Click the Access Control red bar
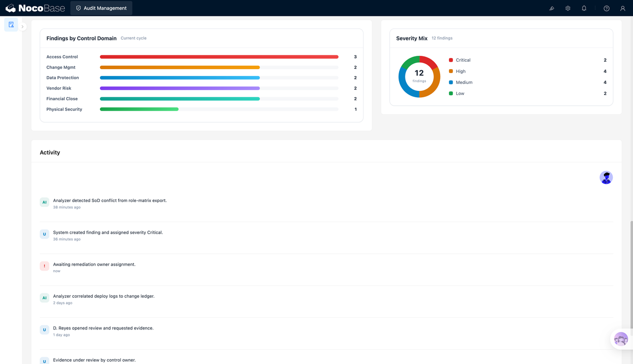This screenshot has width=633, height=364. pyautogui.click(x=219, y=57)
